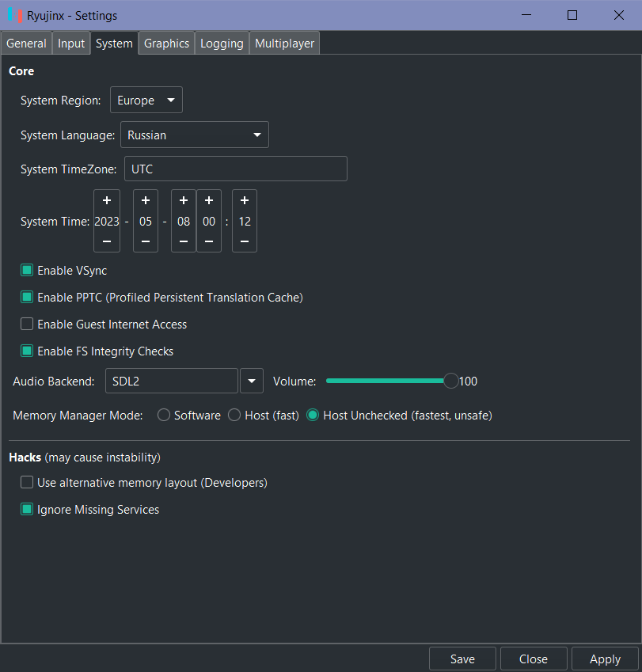Viewport: 642px width, 672px height.
Task: Open the Graphics tab
Action: [167, 44]
